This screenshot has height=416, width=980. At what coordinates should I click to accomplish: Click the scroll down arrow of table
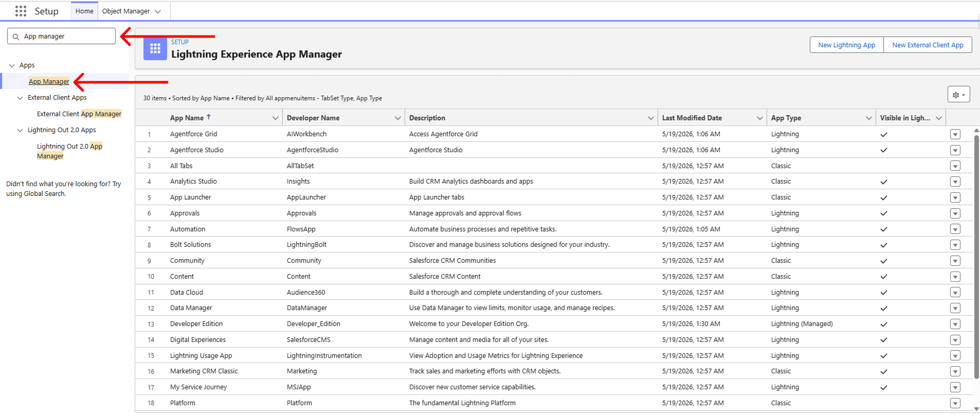[x=976, y=409]
